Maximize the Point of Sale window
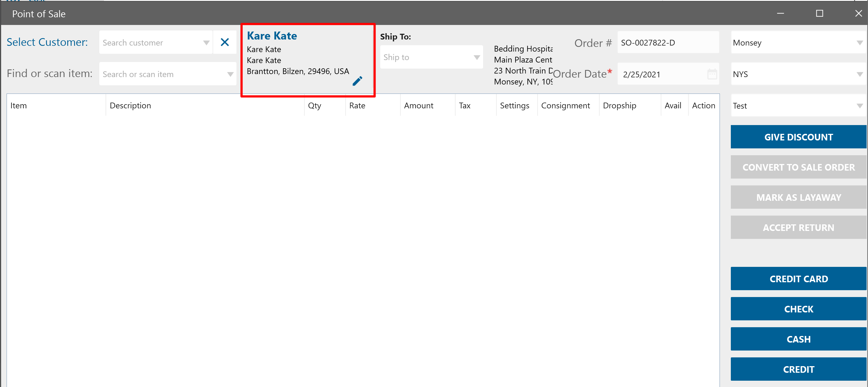 coord(819,13)
